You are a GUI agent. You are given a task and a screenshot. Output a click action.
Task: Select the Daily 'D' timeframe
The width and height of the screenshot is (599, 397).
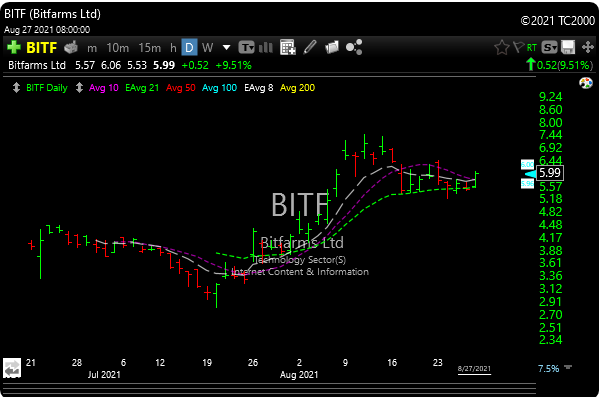coord(189,48)
